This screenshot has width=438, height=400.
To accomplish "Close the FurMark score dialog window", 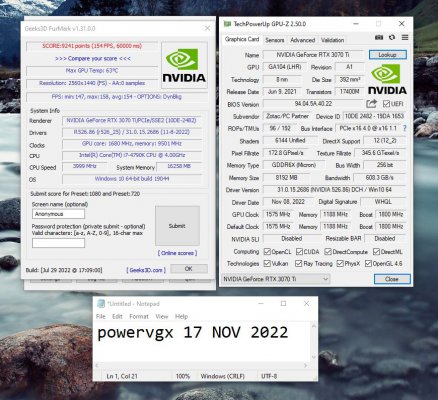I will [207, 28].
